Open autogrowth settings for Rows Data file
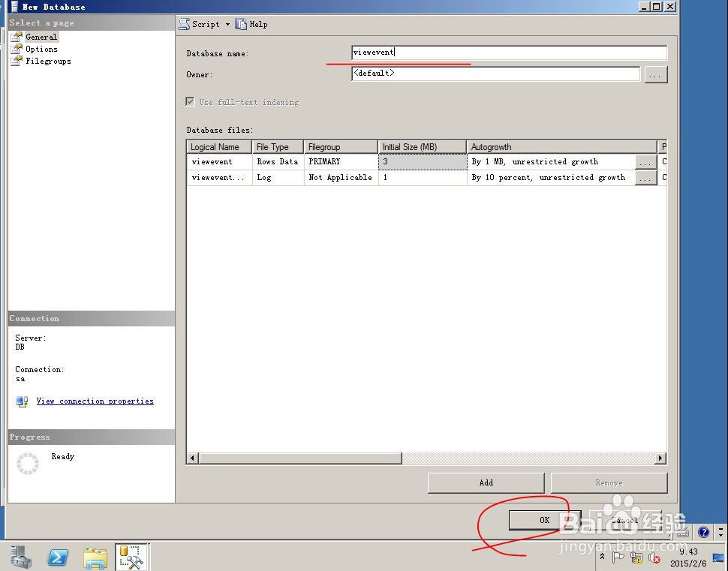The image size is (728, 571). [x=645, y=162]
